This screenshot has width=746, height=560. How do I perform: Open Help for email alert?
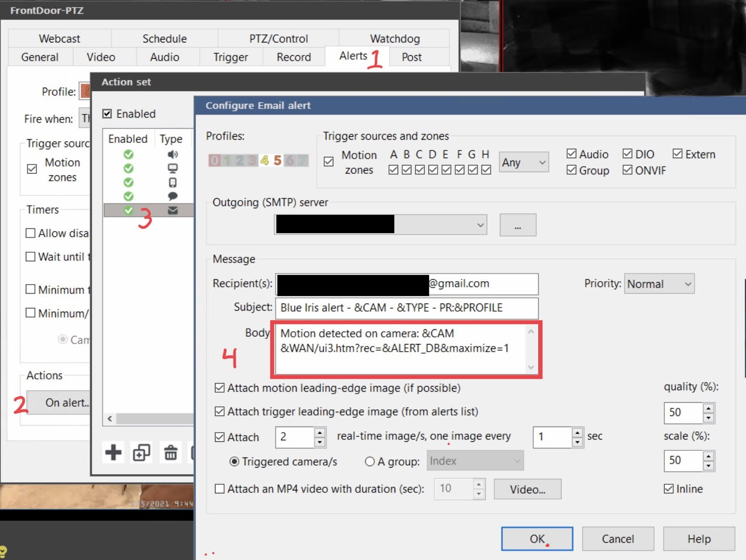pos(699,539)
